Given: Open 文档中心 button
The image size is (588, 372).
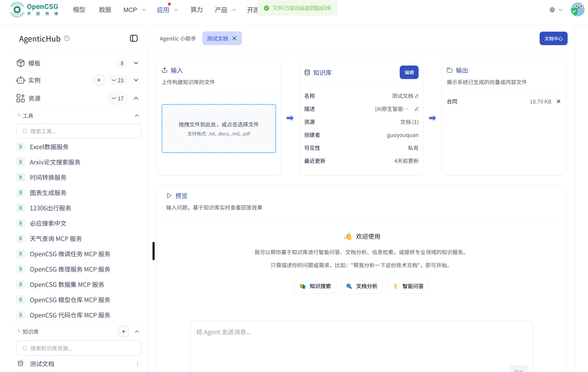Looking at the screenshot, I should (x=553, y=39).
